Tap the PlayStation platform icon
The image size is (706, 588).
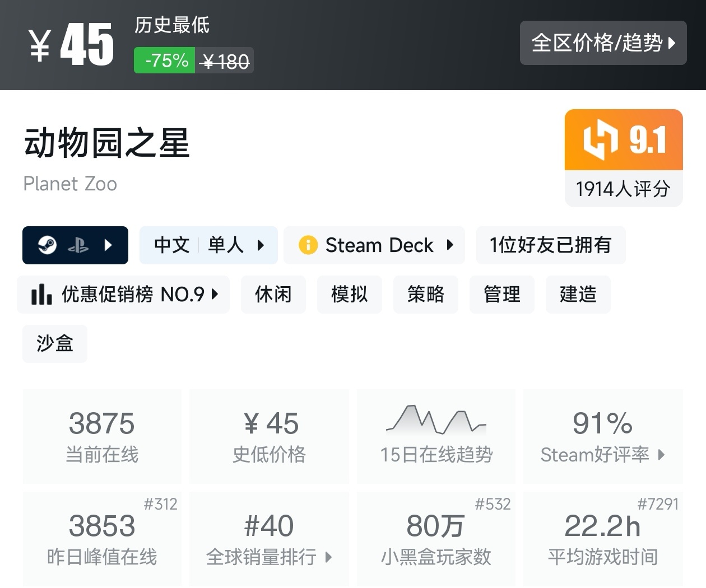pos(78,245)
